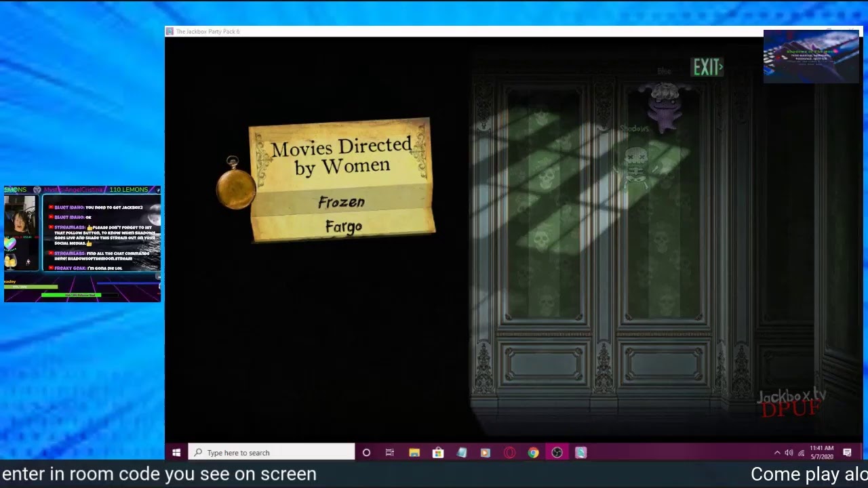Screen dimensions: 868x488
Task: Open Task View from the taskbar
Action: tap(390, 453)
